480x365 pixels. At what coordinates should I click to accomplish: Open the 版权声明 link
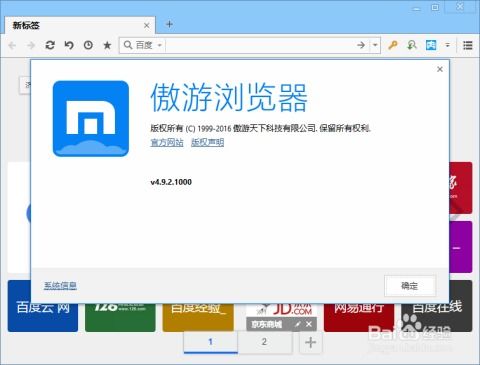(x=207, y=142)
